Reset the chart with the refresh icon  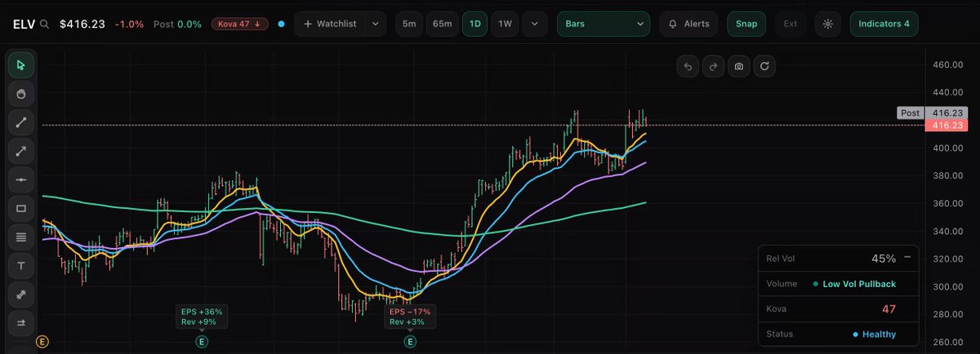pos(764,67)
